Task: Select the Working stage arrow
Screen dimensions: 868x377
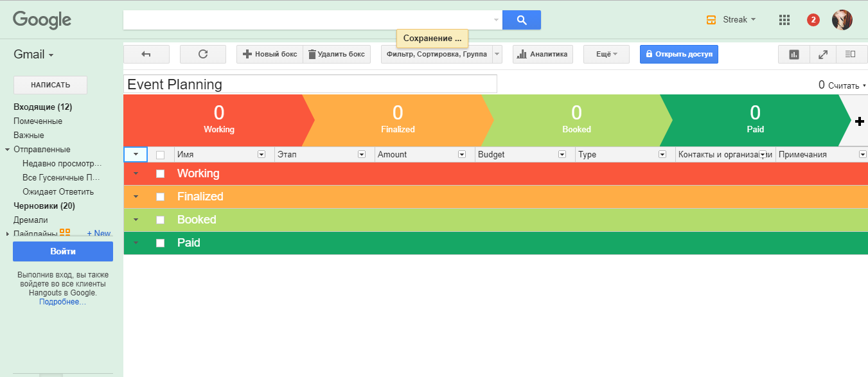Action: coord(218,121)
